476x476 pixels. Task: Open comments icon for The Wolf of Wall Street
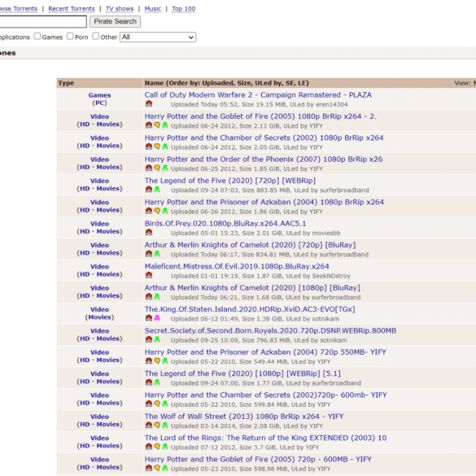(x=157, y=425)
